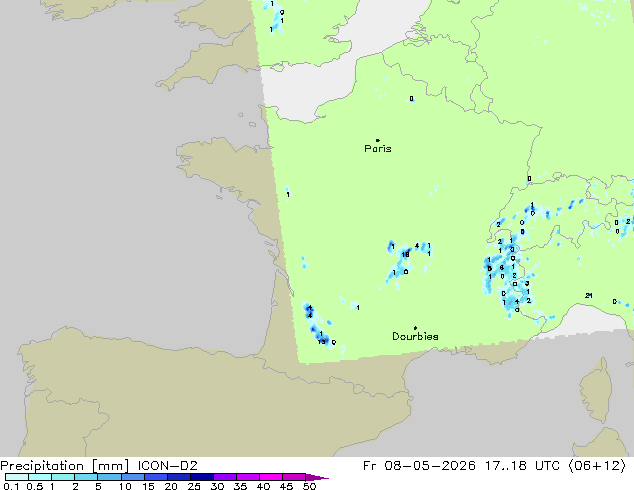Click the 'Precipitation [mm]' title text
The image size is (634, 490).
point(65,466)
